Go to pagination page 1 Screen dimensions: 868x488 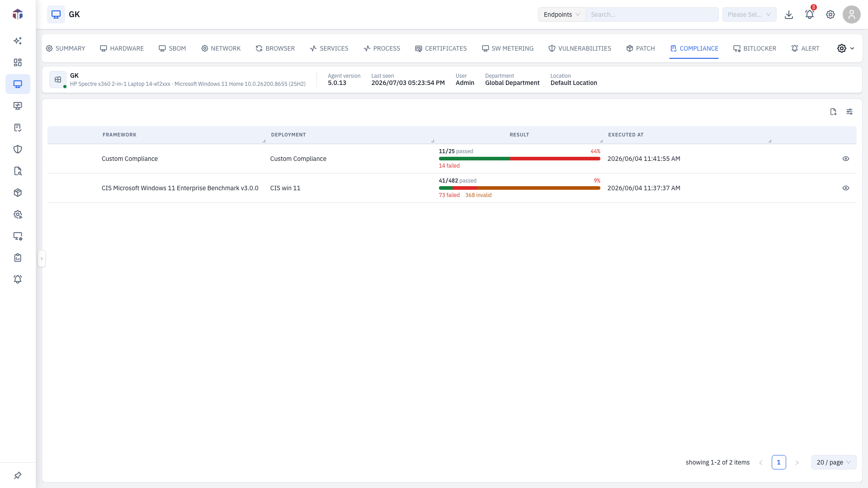click(x=778, y=462)
